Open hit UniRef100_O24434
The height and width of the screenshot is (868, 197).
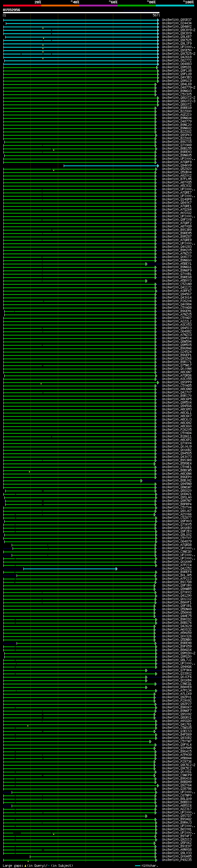coord(177,23)
